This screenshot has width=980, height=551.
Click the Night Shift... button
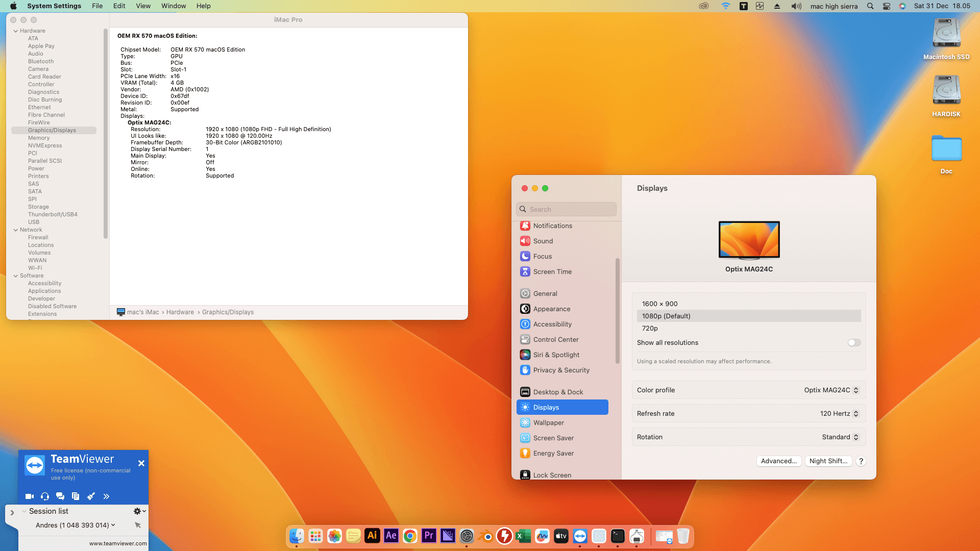pos(828,461)
